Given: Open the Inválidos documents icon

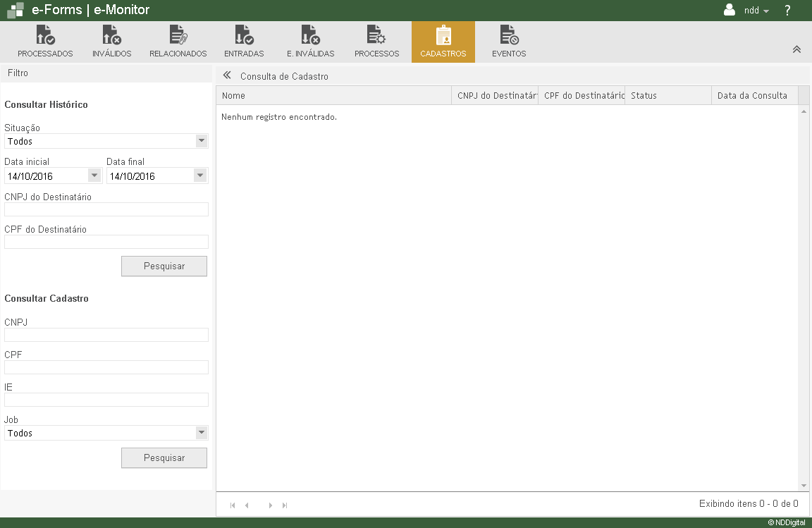Looking at the screenshot, I should 112,35.
